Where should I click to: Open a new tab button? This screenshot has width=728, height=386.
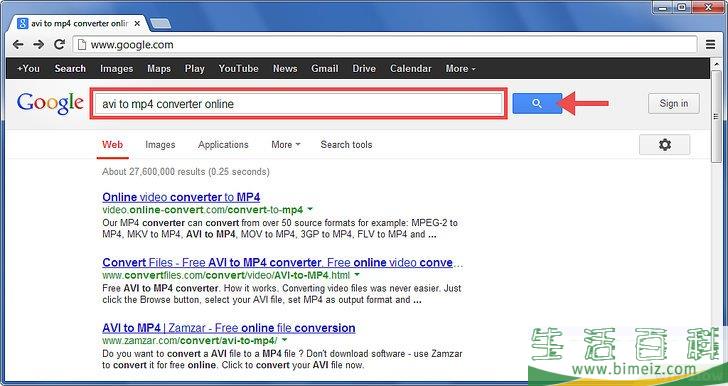click(161, 23)
